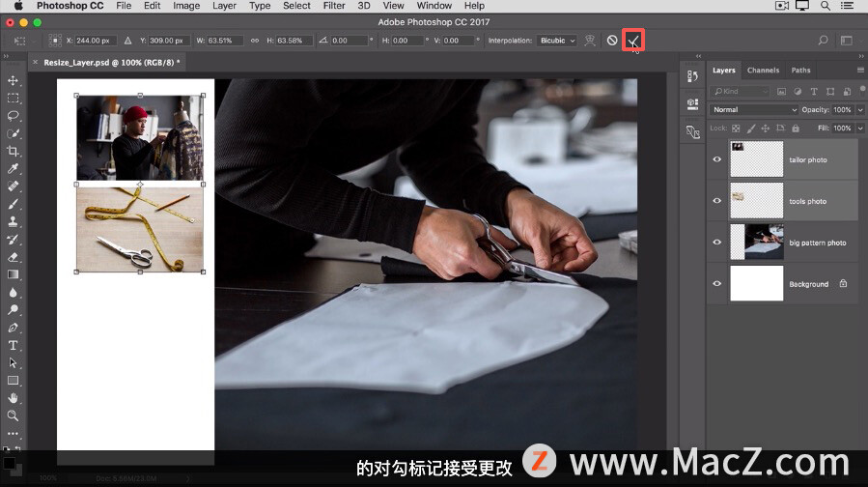Image resolution: width=868 pixels, height=487 pixels.
Task: Click the tools photo layer thumbnail
Action: pyautogui.click(x=756, y=201)
